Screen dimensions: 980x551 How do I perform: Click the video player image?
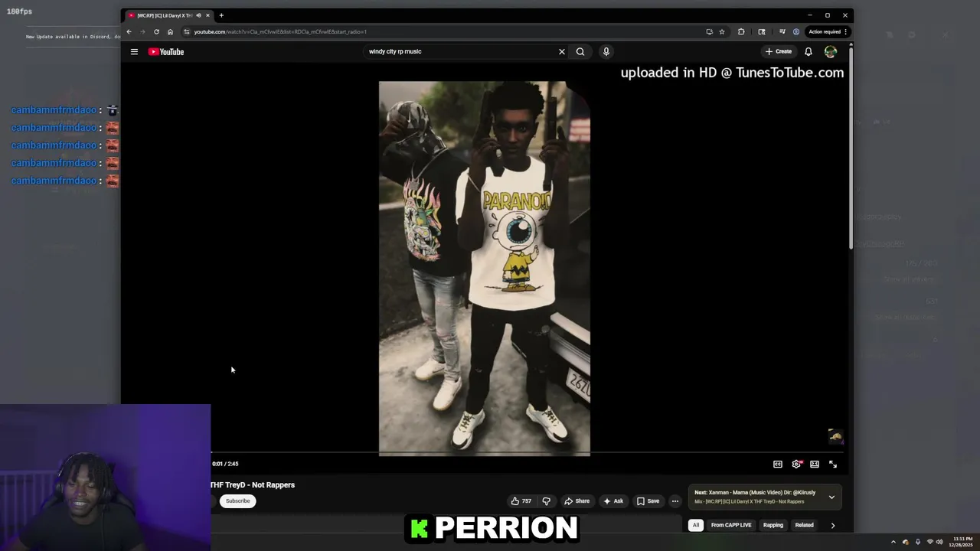(x=485, y=268)
